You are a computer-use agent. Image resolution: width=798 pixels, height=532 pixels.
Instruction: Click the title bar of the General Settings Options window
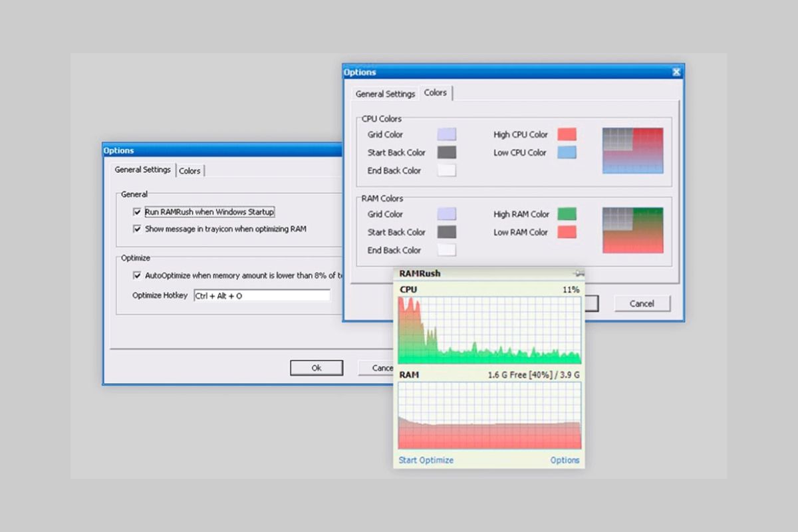[223, 150]
